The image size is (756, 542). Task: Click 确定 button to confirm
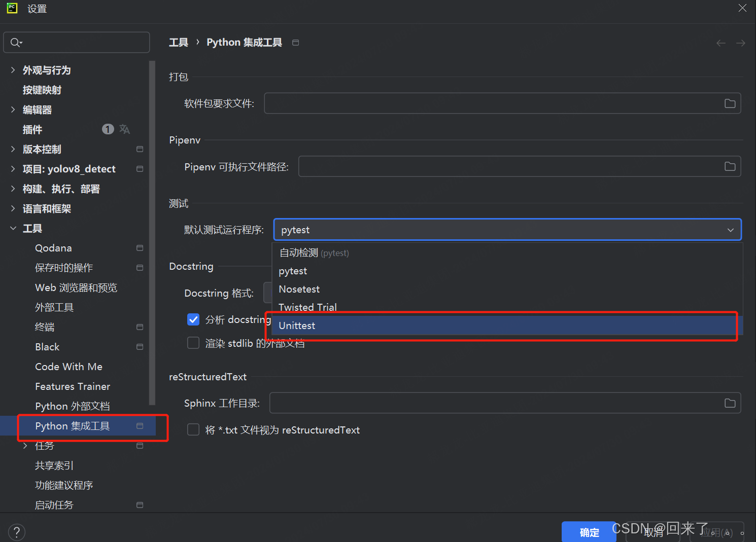[x=589, y=532]
